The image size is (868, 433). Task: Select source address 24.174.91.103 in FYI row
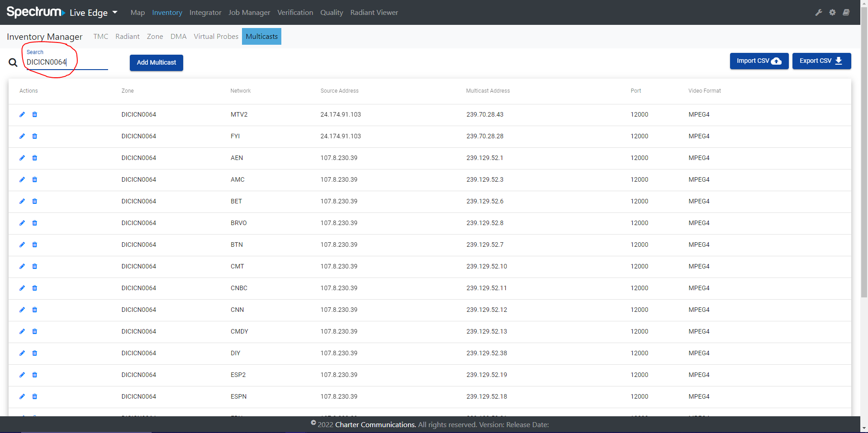341,136
